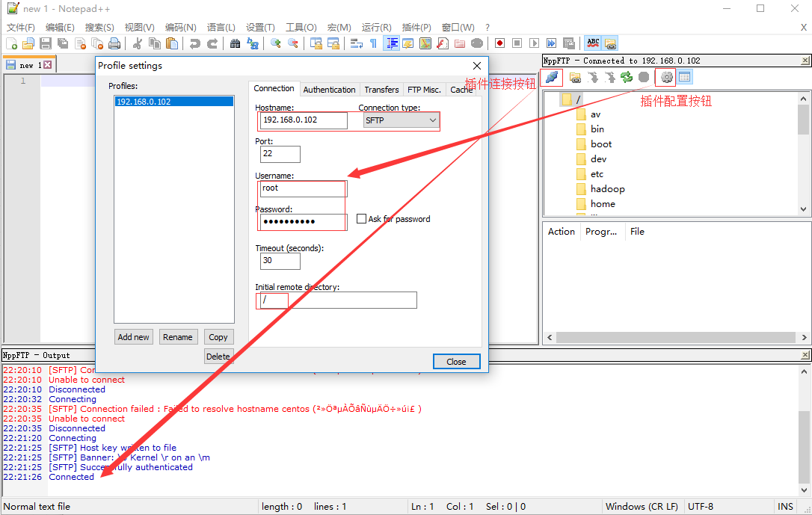The image size is (812, 515).
Task: Open Document Map toolbar icon
Action: click(x=425, y=43)
